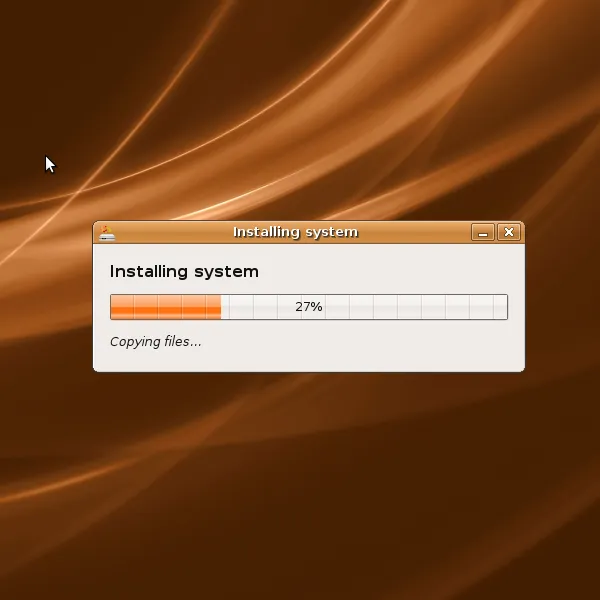Viewport: 600px width, 600px height.
Task: Close the Installing system dialog
Action: click(x=509, y=232)
